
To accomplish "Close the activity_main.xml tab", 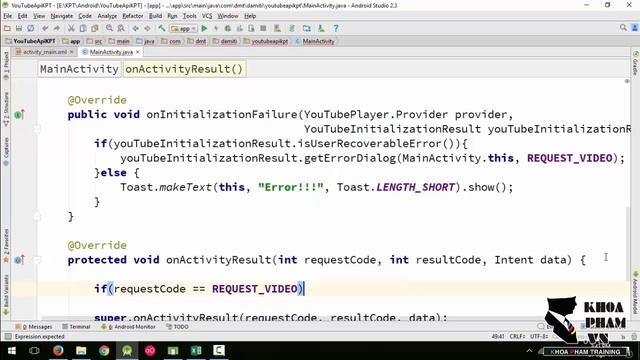I will click(x=71, y=52).
